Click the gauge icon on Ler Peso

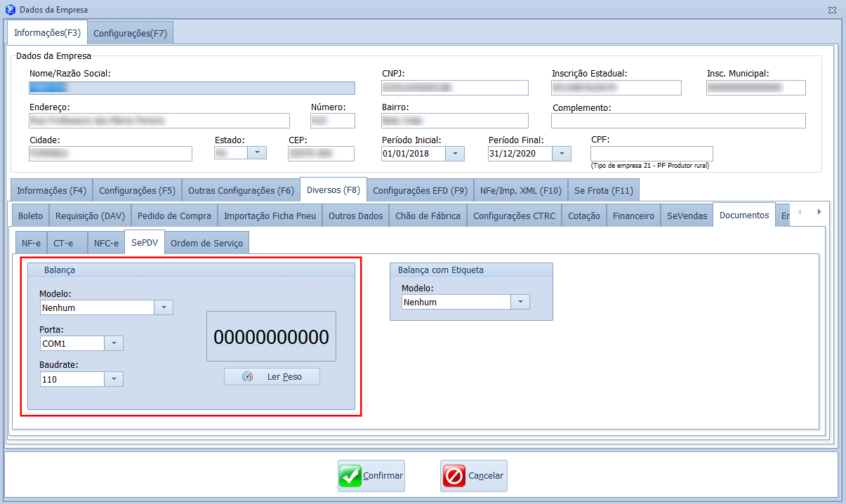(x=247, y=377)
